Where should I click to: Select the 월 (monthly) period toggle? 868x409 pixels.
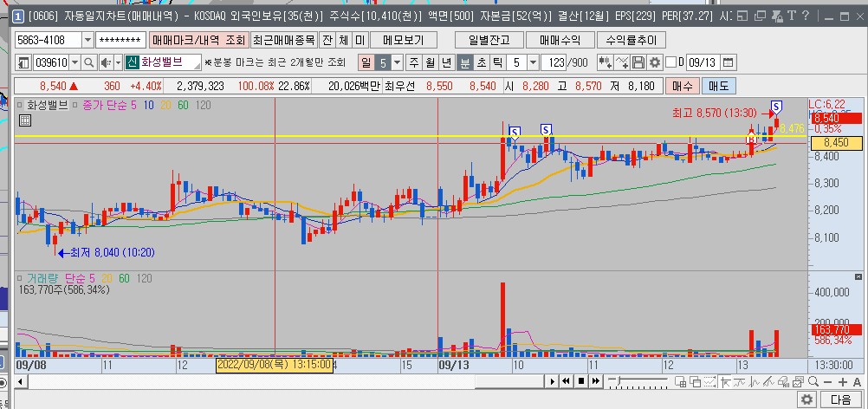coord(431,62)
